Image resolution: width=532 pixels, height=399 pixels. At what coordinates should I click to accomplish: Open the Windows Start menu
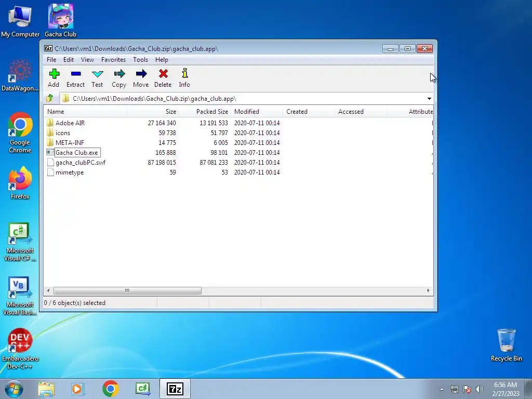[14, 389]
